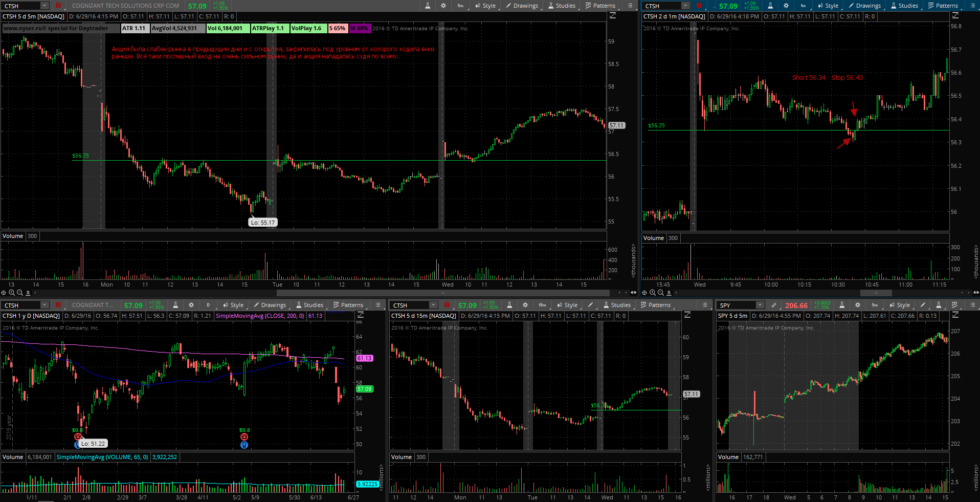
Task: Open Studies menu in top-left chart
Action: pos(562,6)
